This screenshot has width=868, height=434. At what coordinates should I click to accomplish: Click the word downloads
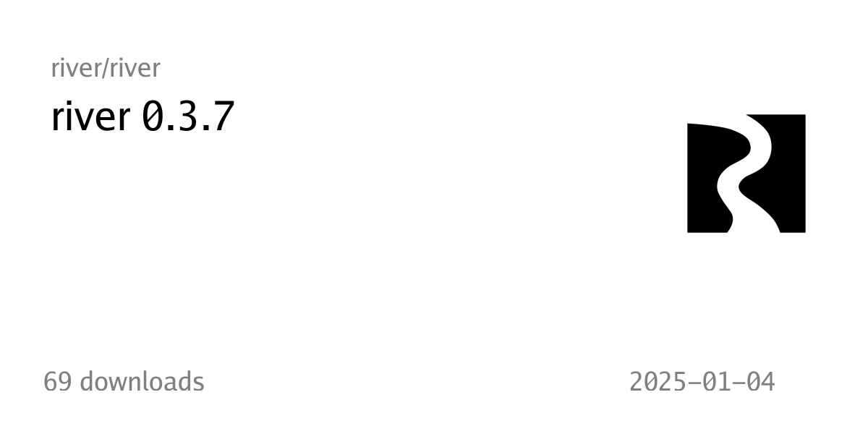pos(142,381)
